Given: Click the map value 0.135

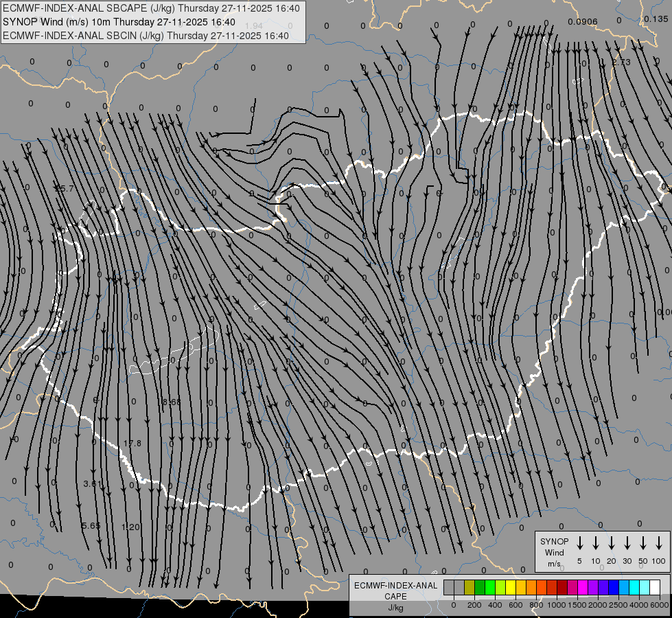Looking at the screenshot, I should pyautogui.click(x=656, y=19).
